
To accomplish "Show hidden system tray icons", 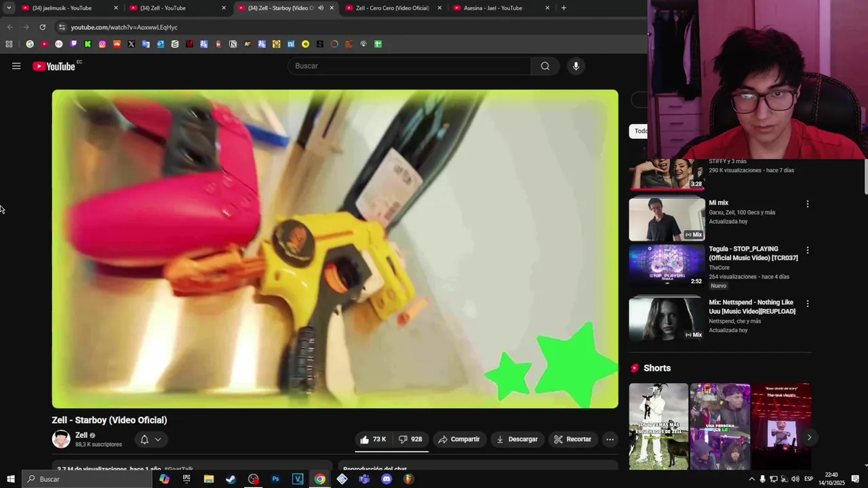I will click(751, 479).
